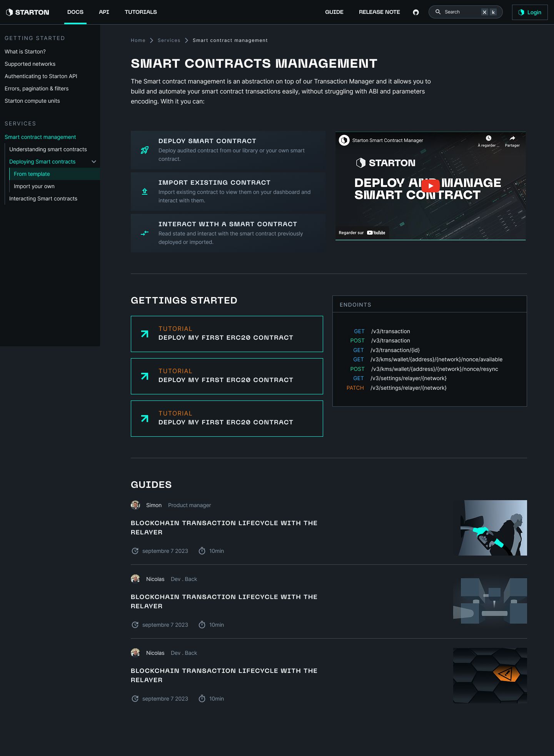Click the Partager share arrow on video

coord(512,138)
